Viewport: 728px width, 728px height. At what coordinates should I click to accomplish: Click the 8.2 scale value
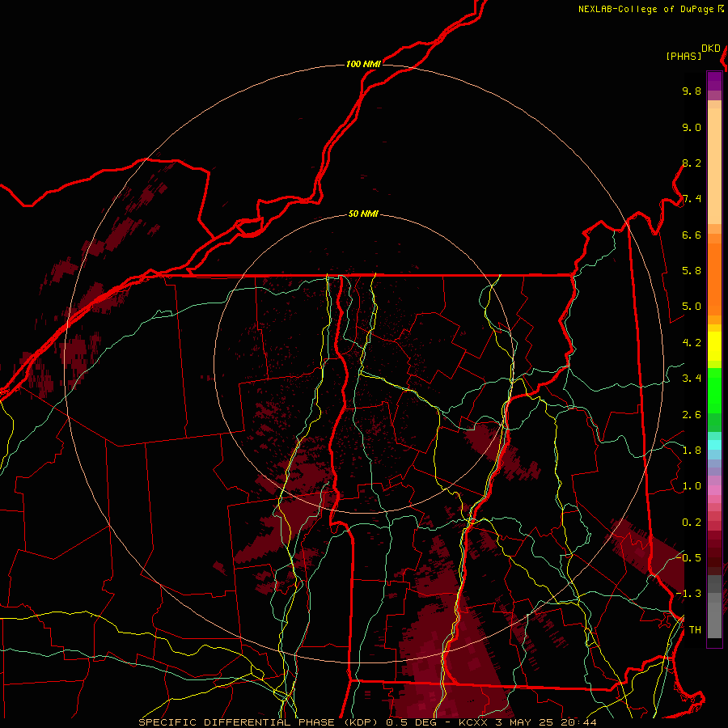click(x=692, y=163)
